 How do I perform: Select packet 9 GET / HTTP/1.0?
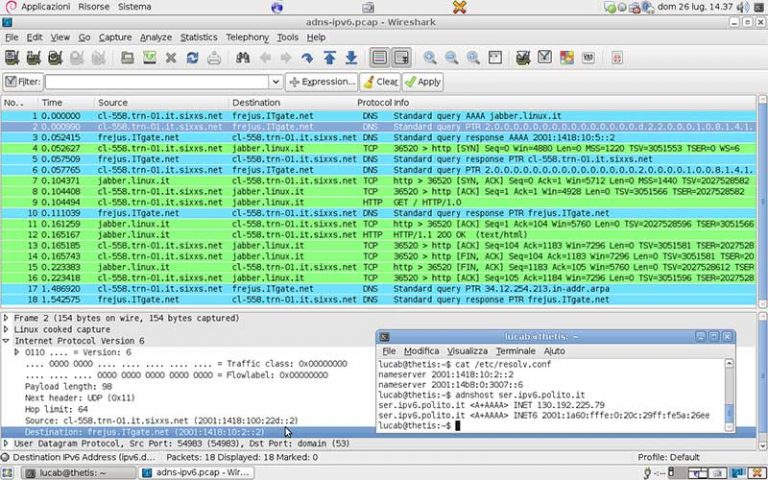coord(378,202)
